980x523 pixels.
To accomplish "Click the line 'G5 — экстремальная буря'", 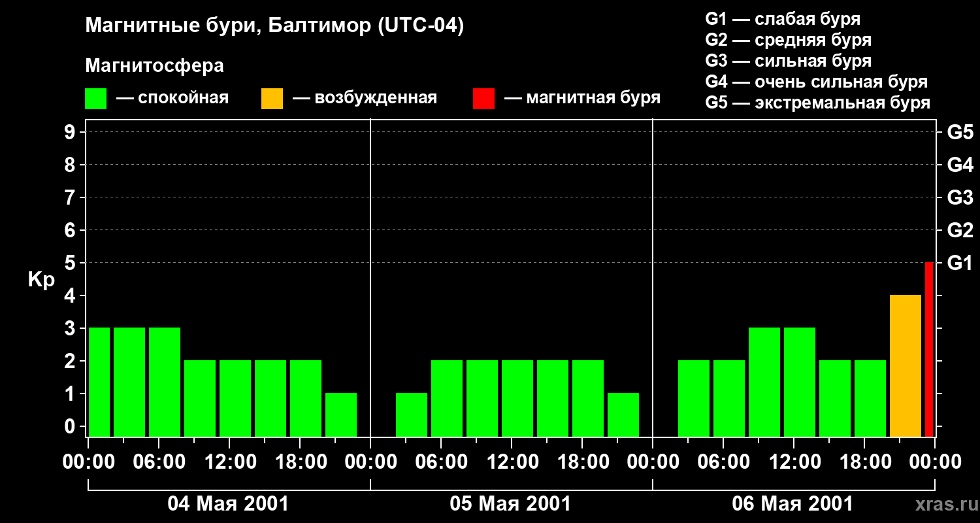I will 817,103.
